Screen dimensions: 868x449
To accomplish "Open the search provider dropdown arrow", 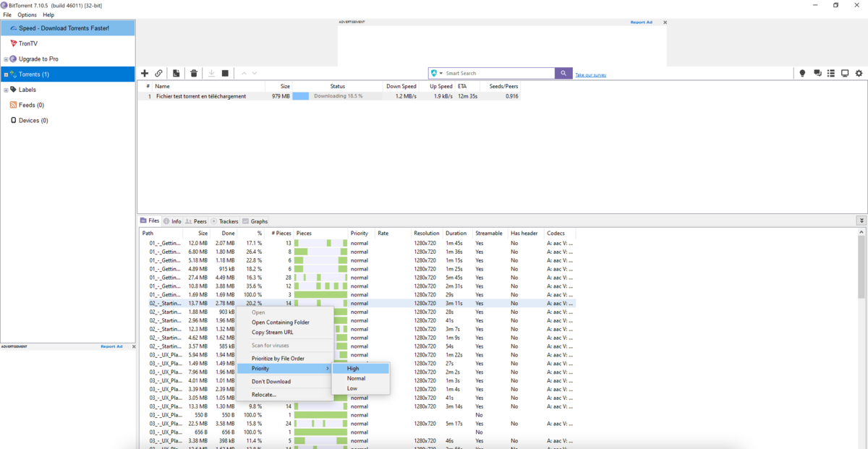I will [x=441, y=74].
